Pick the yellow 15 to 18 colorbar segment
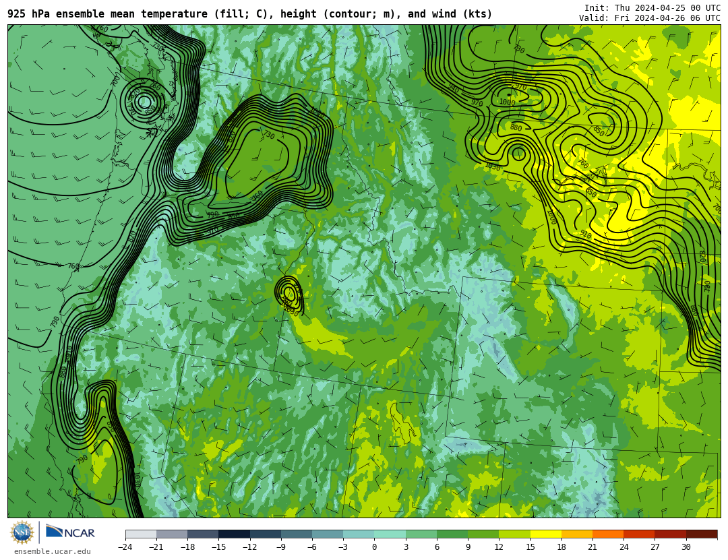 546,534
